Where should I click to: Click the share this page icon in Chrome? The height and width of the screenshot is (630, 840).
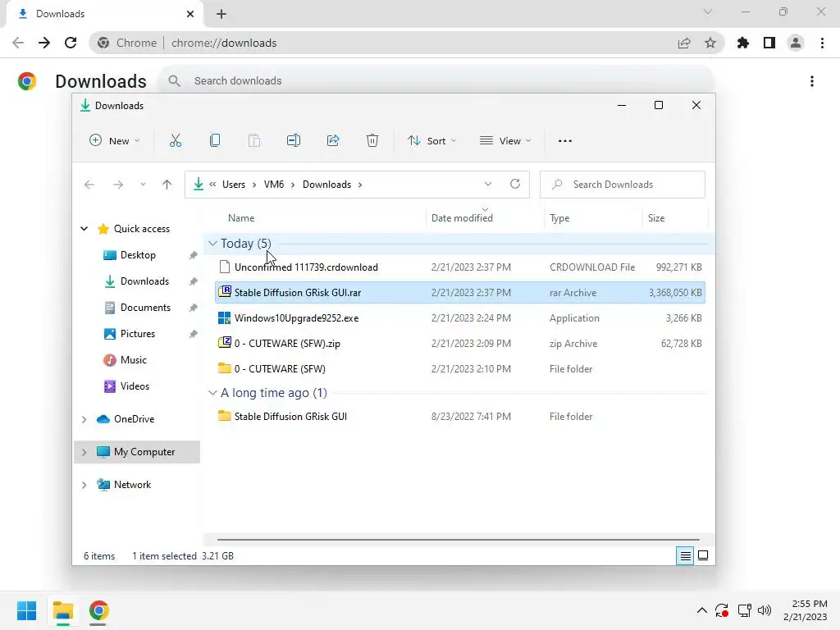(684, 43)
